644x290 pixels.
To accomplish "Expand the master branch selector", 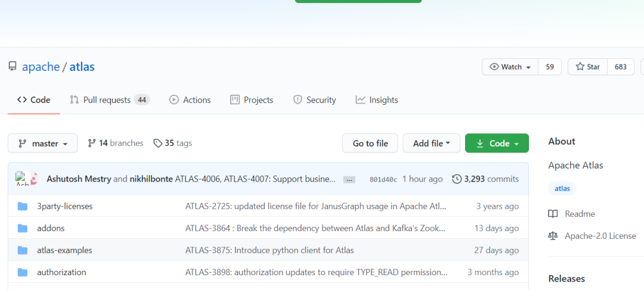I will tap(43, 143).
